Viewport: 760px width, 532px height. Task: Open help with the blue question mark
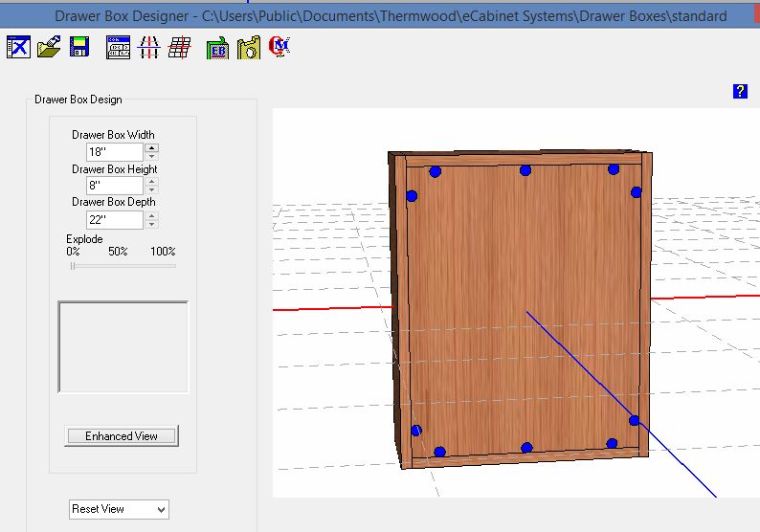(x=739, y=91)
